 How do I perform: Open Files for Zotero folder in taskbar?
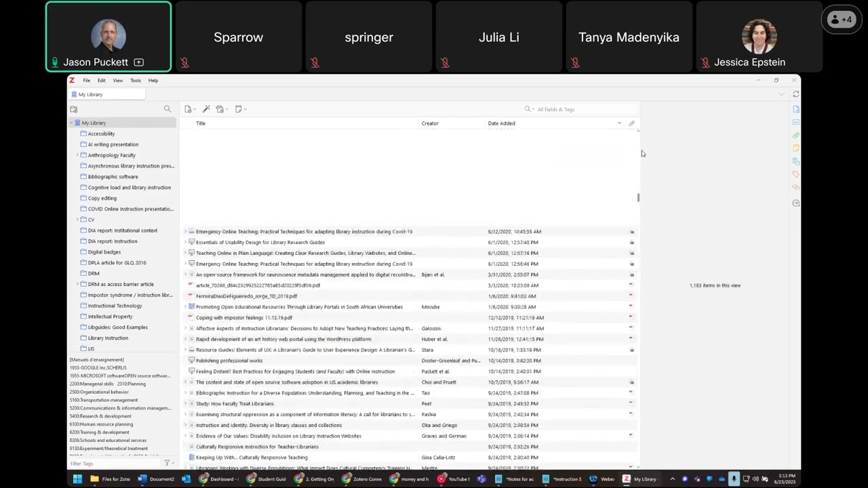click(x=111, y=479)
